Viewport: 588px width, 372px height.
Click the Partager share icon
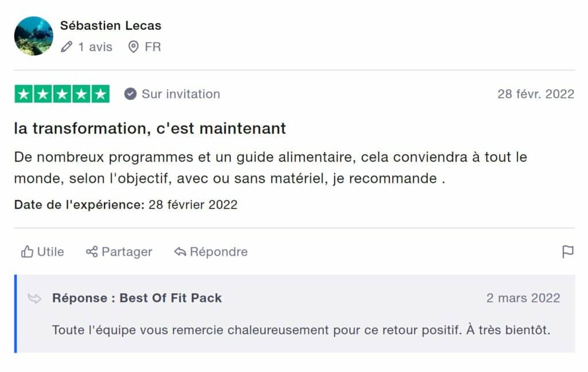click(x=92, y=252)
